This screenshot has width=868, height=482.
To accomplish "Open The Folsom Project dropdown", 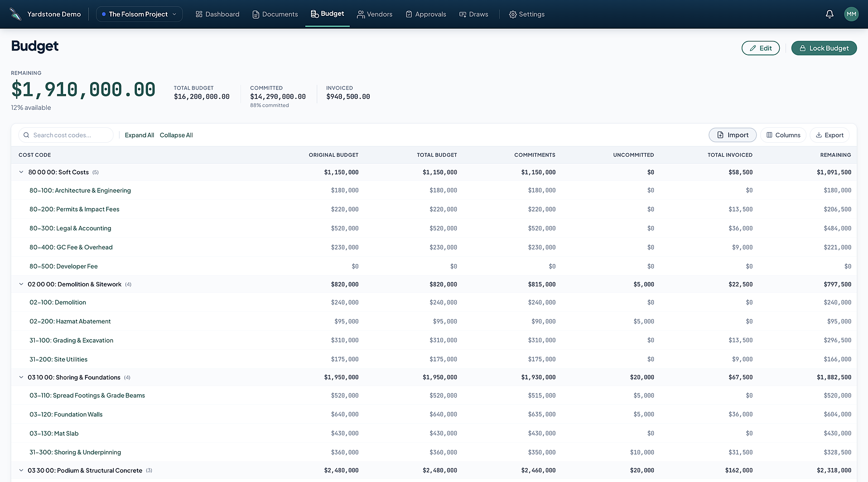I will (x=139, y=14).
